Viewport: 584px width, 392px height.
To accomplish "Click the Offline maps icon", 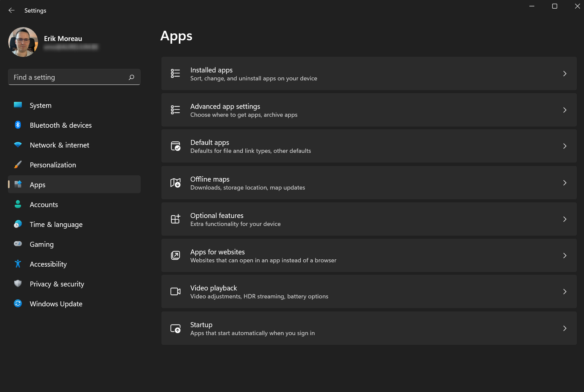I will click(x=175, y=183).
